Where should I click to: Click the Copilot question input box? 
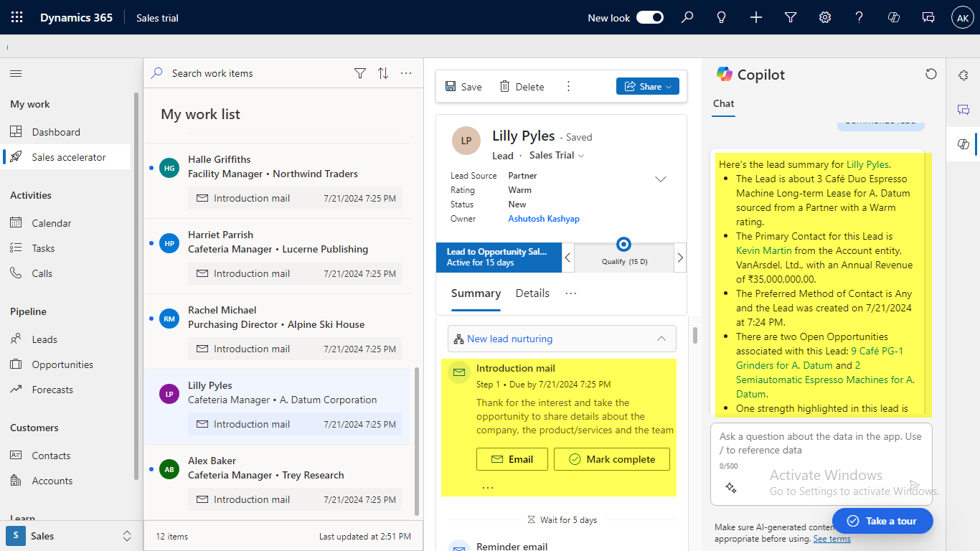[821, 443]
